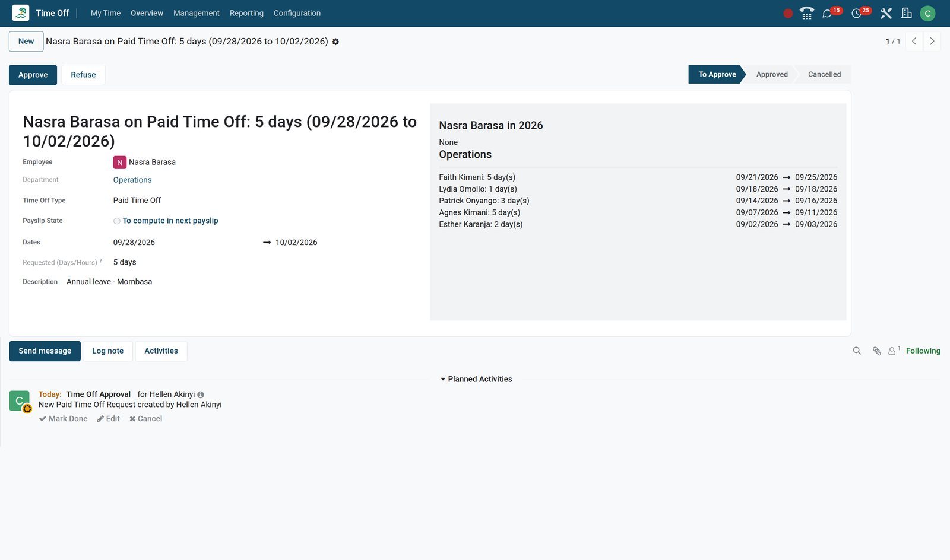
Task: Cancel the Time Off Approval activity
Action: pos(145,419)
